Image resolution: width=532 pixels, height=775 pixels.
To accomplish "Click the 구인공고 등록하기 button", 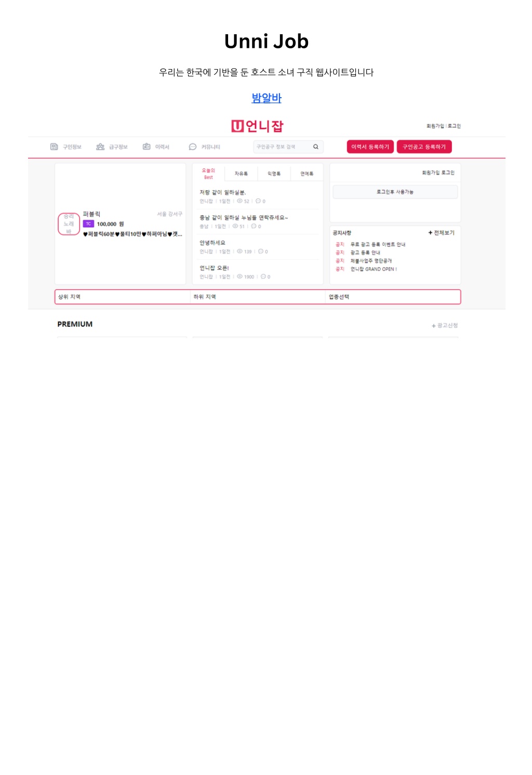I will pos(424,147).
